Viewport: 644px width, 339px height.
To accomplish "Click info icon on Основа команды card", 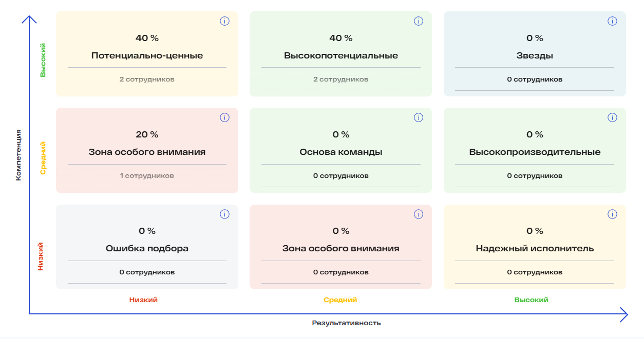I will 419,117.
